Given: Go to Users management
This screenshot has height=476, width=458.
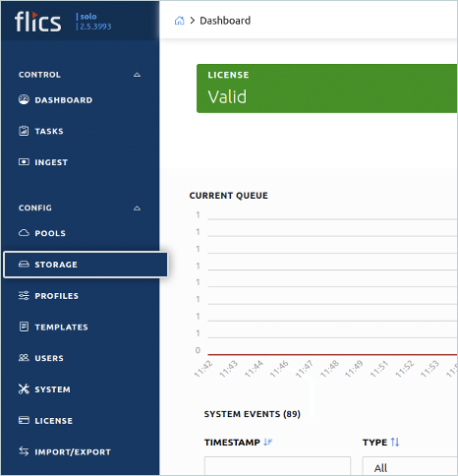Looking at the screenshot, I should pos(49,358).
